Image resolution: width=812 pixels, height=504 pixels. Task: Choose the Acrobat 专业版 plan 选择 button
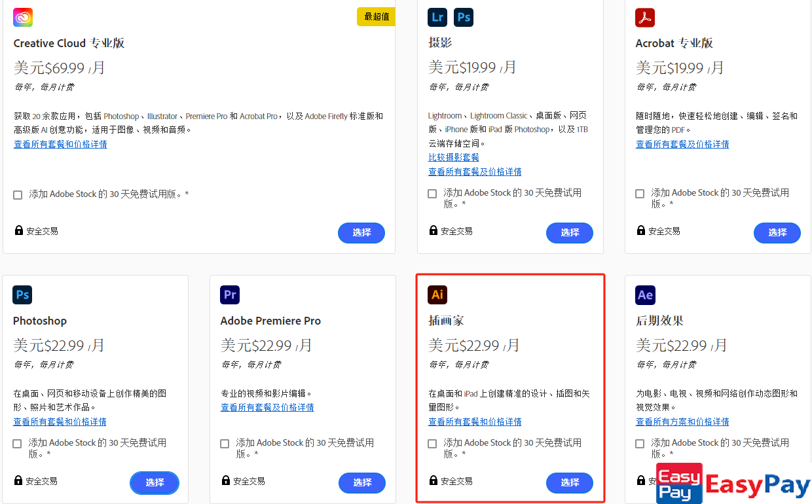pyautogui.click(x=777, y=232)
